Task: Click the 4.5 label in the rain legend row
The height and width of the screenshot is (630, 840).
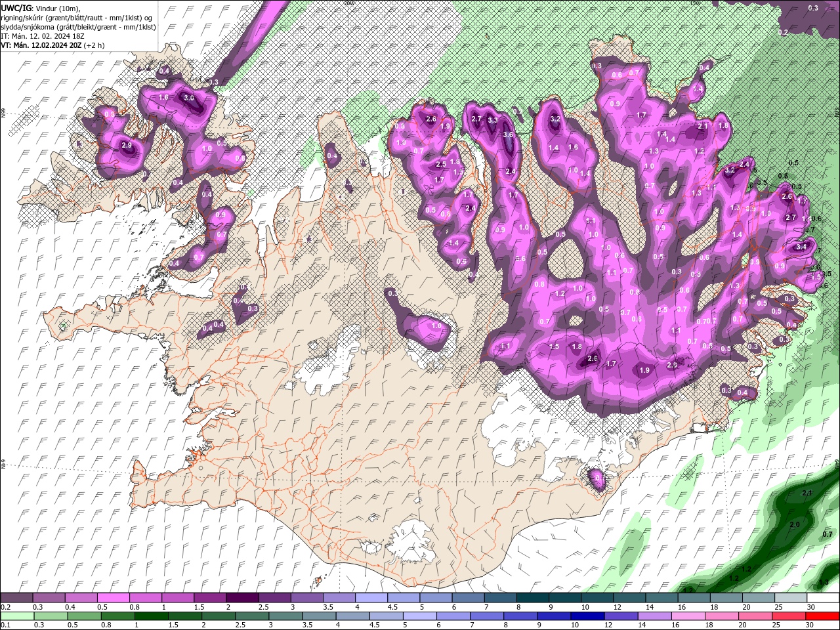Action: [374, 625]
